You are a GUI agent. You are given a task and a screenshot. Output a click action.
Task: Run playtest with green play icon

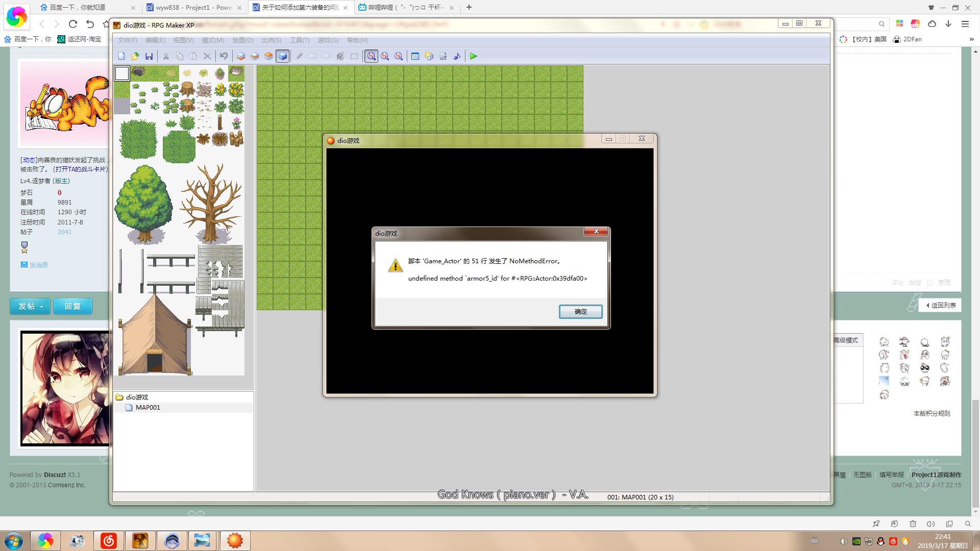474,56
